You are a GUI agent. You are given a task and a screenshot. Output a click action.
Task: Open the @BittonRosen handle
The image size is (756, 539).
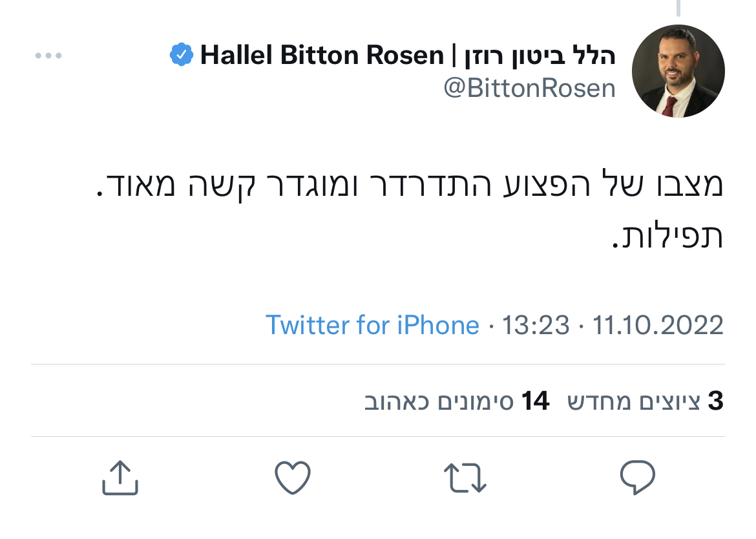[529, 88]
